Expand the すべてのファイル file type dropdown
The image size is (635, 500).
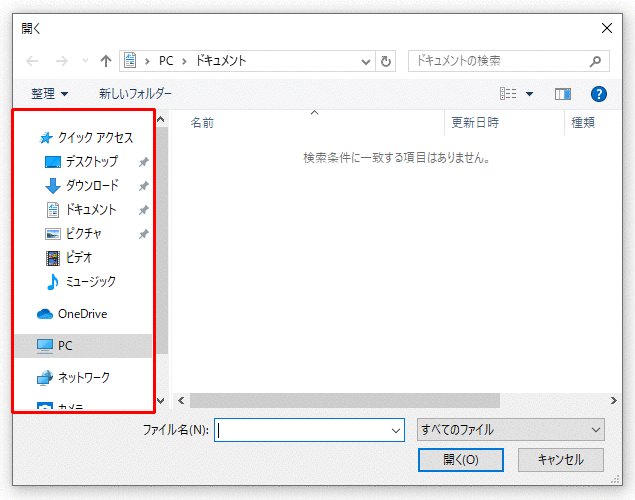[510, 430]
